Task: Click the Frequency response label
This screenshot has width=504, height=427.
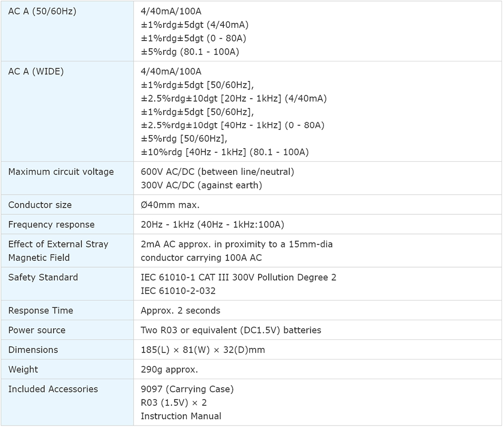Action: tap(51, 225)
